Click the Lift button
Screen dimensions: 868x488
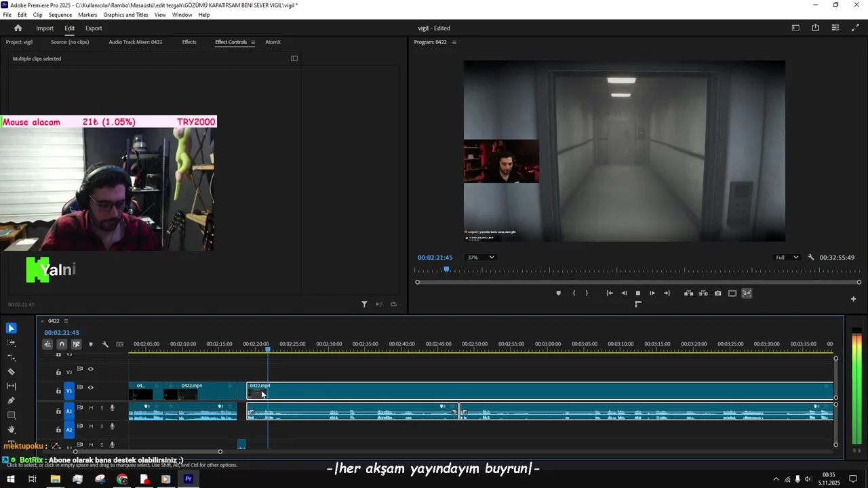point(688,293)
